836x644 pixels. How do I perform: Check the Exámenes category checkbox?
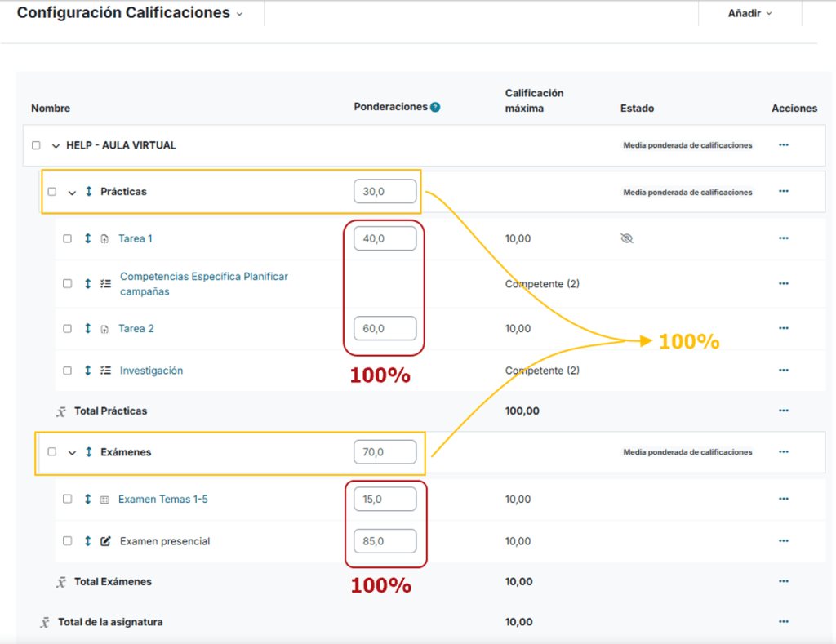click(51, 451)
